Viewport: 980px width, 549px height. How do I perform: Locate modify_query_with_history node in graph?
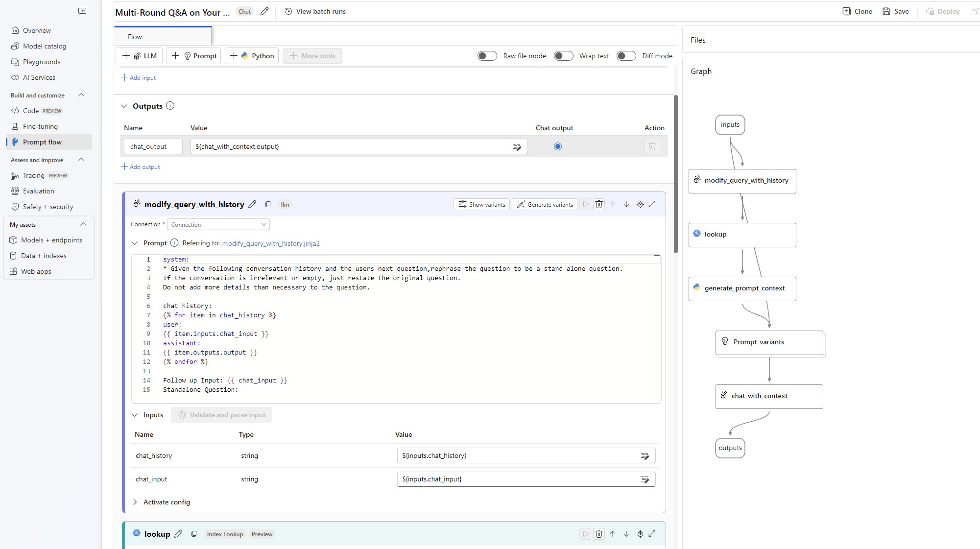[x=640, y=204]
